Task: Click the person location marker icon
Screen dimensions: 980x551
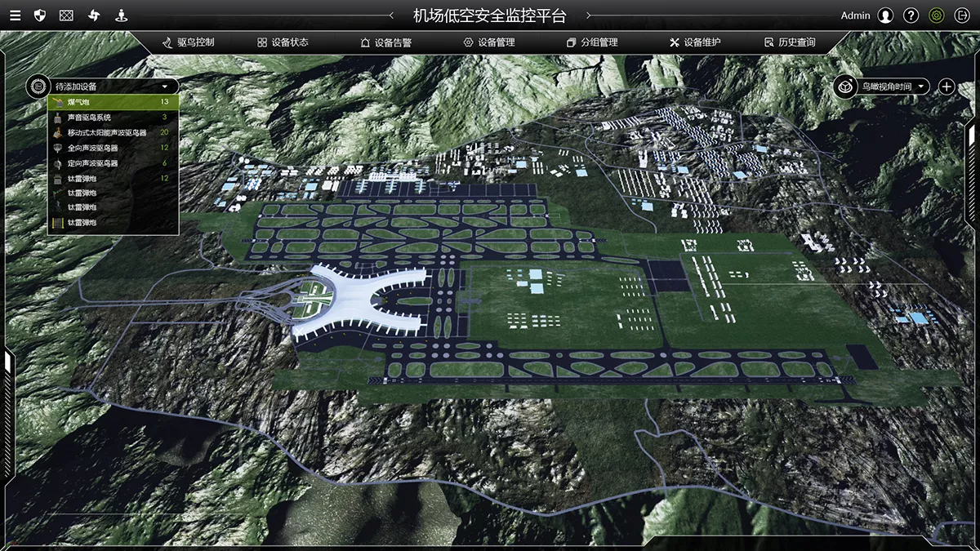Action: 121,16
